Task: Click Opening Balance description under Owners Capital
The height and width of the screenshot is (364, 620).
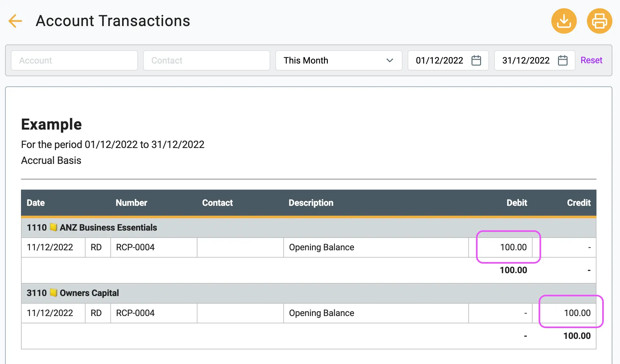Action: pos(321,313)
